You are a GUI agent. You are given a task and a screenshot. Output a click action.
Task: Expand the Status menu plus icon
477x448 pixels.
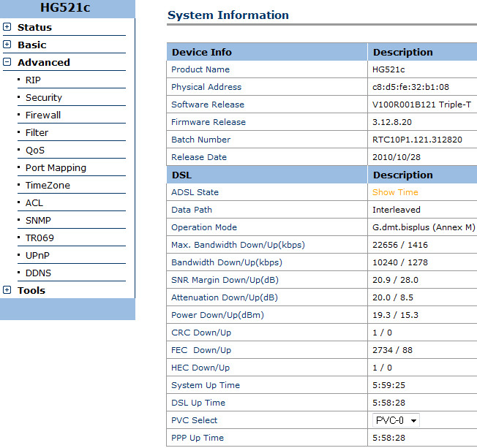pyautogui.click(x=7, y=27)
